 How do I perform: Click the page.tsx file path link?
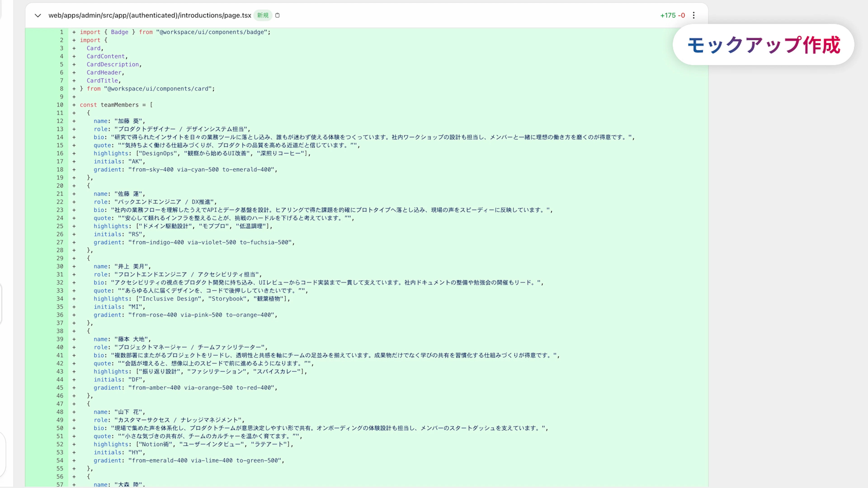coord(150,15)
